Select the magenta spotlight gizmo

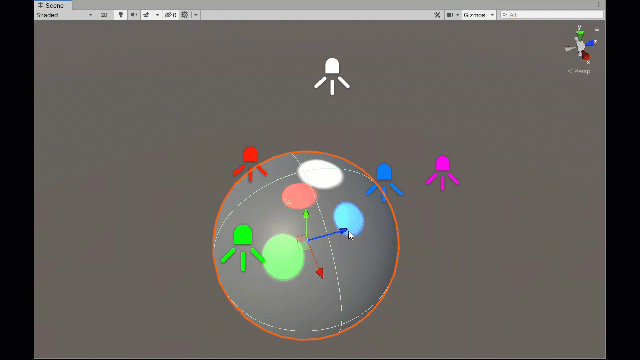442,173
